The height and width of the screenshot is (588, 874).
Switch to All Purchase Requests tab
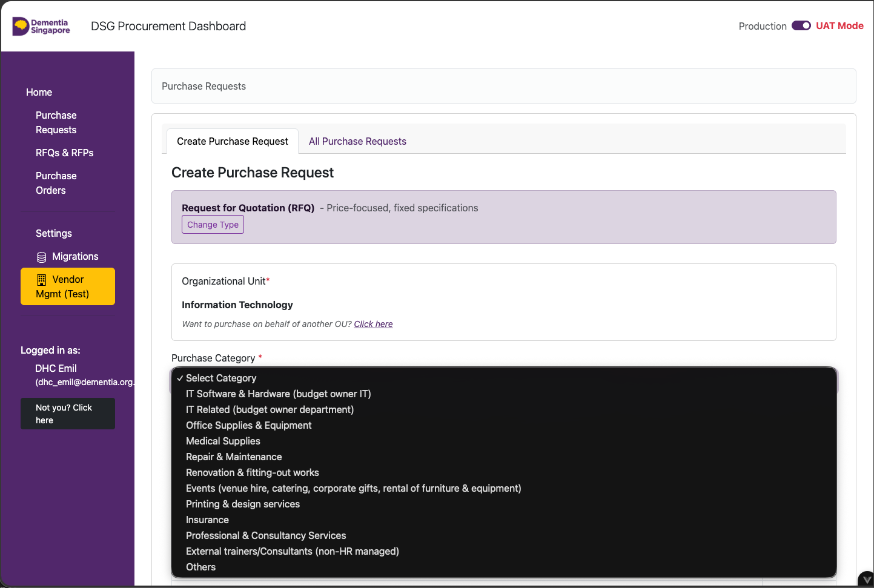[357, 141]
